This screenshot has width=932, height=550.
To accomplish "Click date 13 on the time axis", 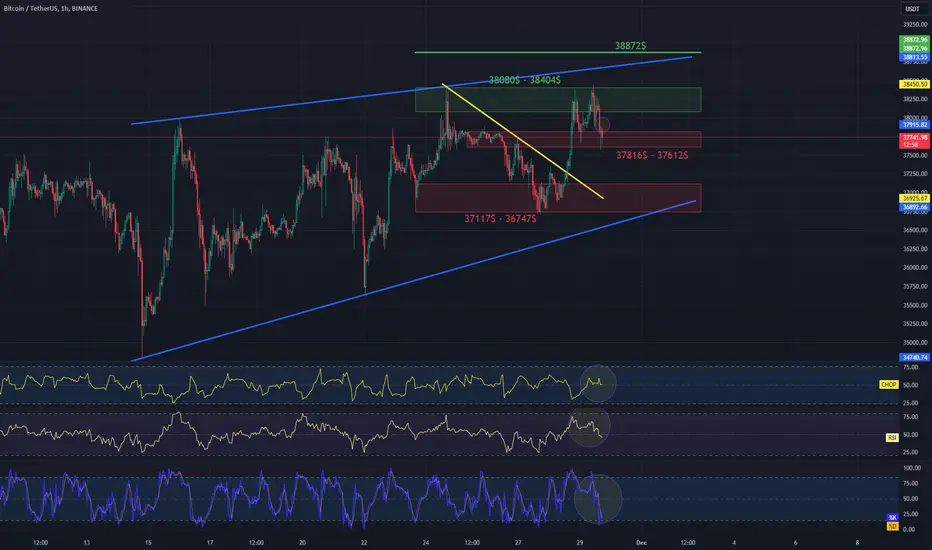I will [x=87, y=542].
